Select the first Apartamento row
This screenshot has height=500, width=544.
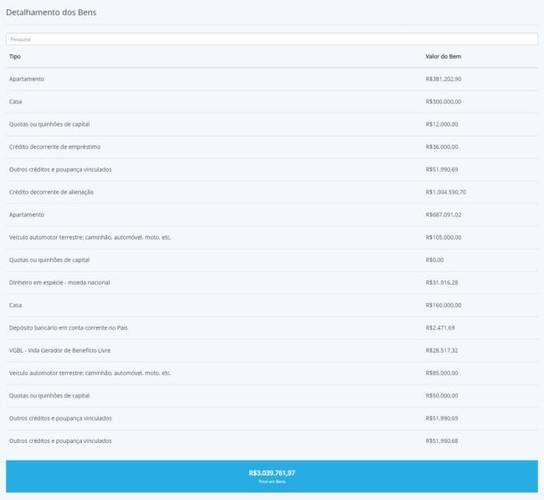tap(272, 79)
